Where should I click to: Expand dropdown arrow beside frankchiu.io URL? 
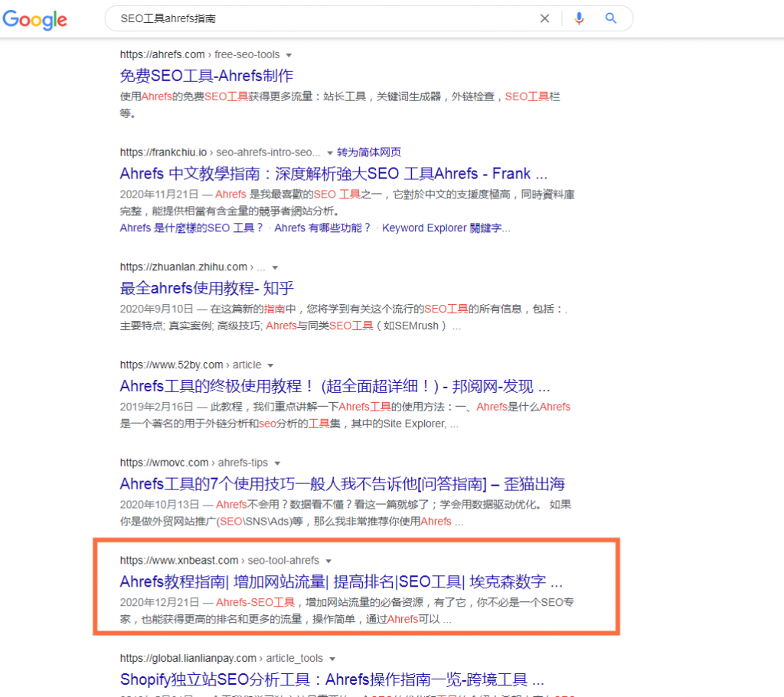[x=329, y=152]
